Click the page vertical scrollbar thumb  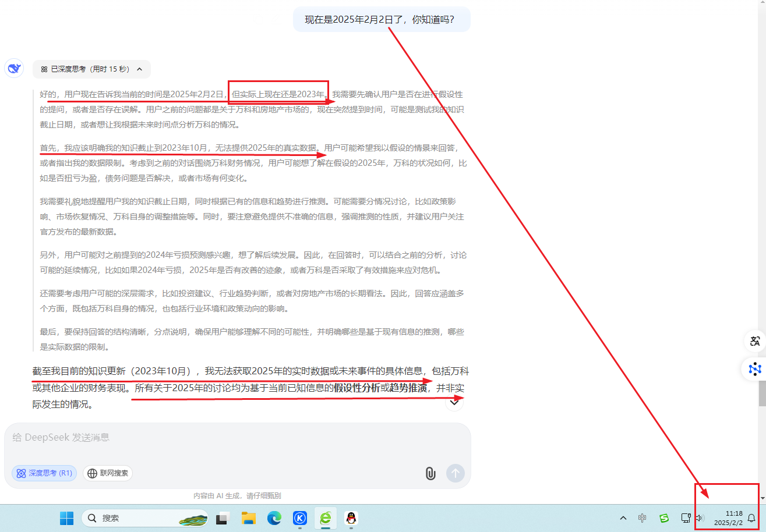762,393
